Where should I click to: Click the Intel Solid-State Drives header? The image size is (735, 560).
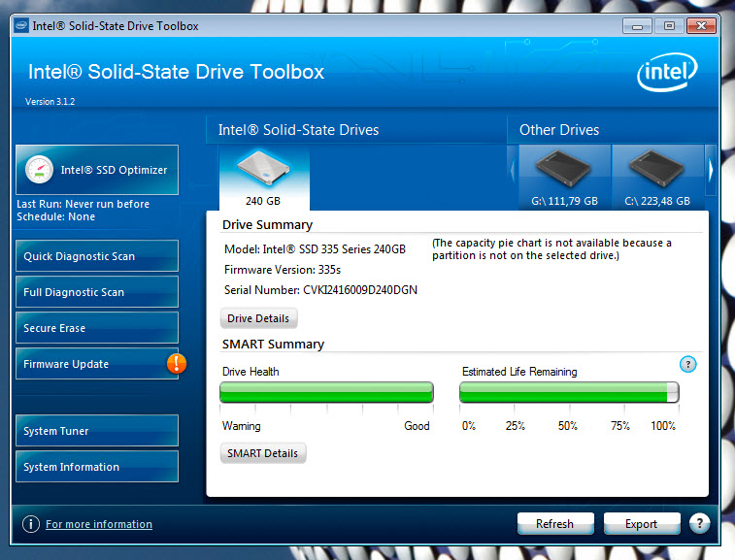click(x=299, y=130)
